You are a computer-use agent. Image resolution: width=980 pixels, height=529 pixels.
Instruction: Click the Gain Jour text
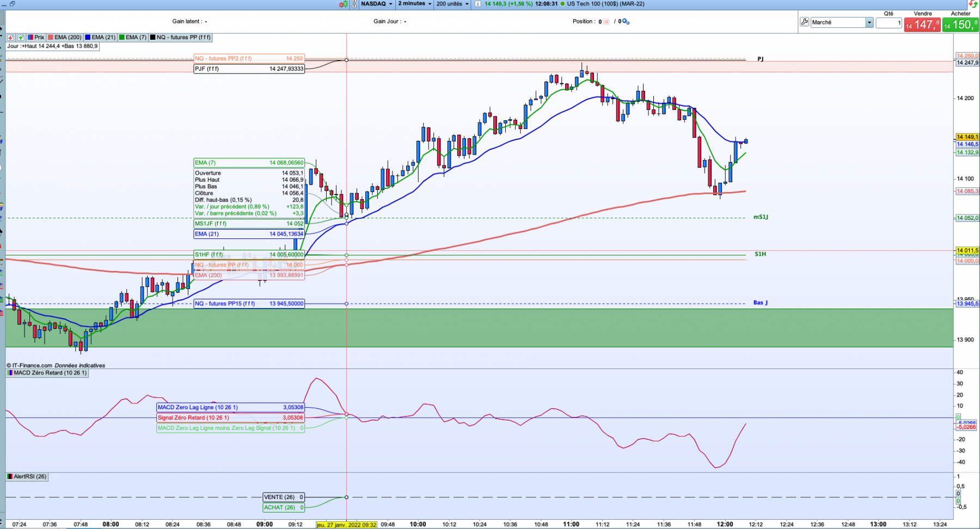(390, 22)
